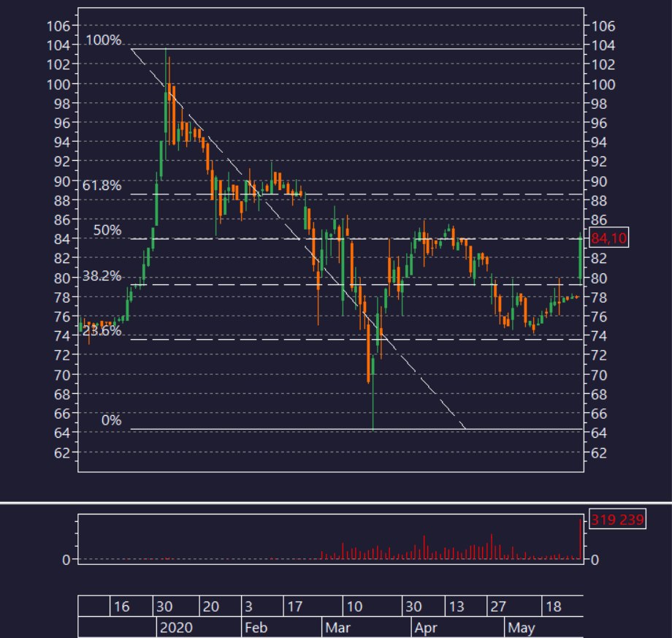Click the 100% Fibonacci level label
The height and width of the screenshot is (638, 672).
[103, 40]
